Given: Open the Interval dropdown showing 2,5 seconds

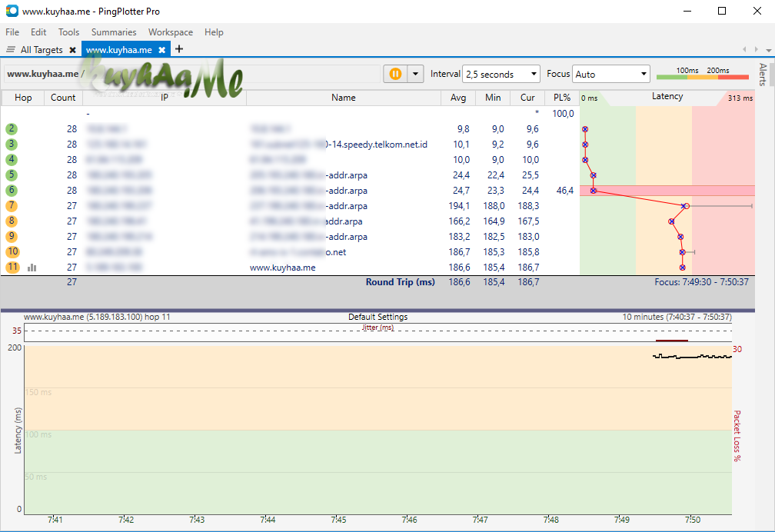Looking at the screenshot, I should [501, 74].
